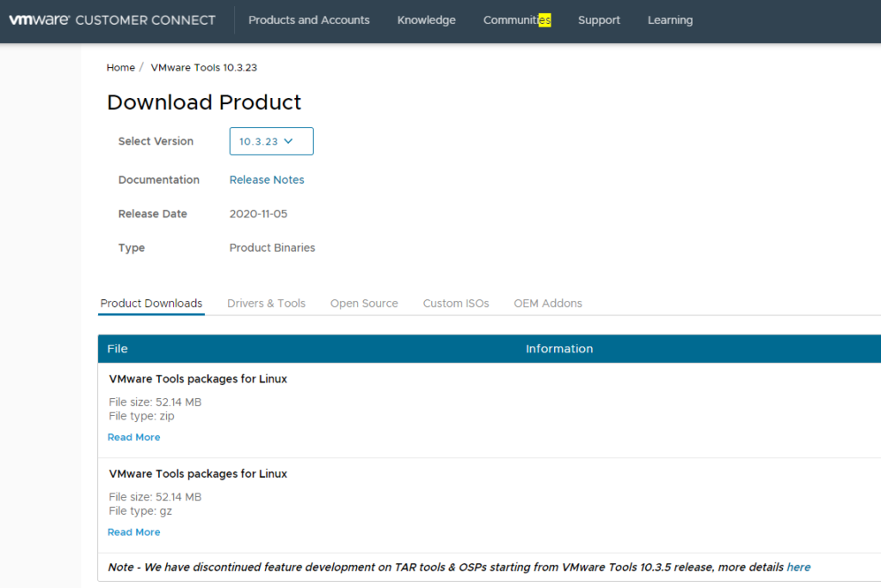Open the Learning menu
Screen dimensions: 881x588
tap(669, 21)
